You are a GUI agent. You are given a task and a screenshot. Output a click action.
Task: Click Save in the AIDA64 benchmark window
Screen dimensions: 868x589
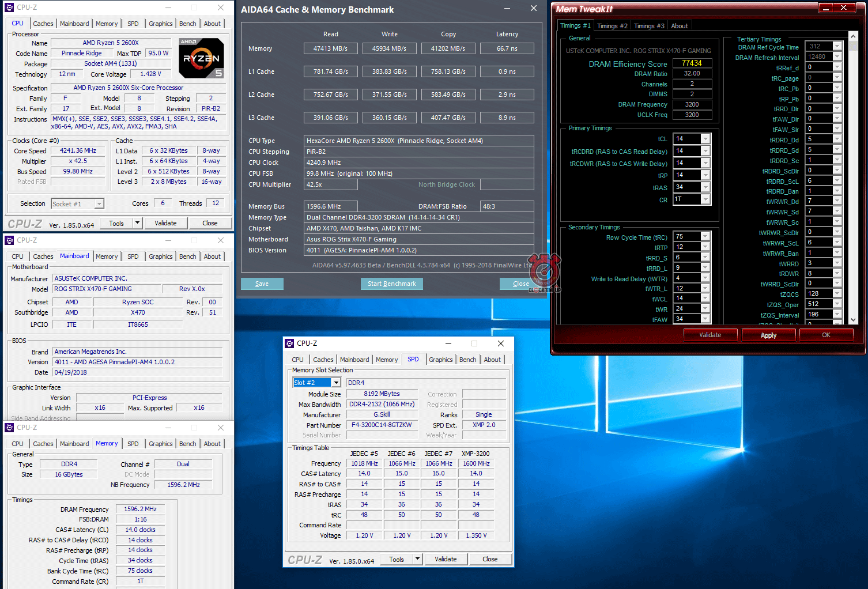(x=262, y=284)
